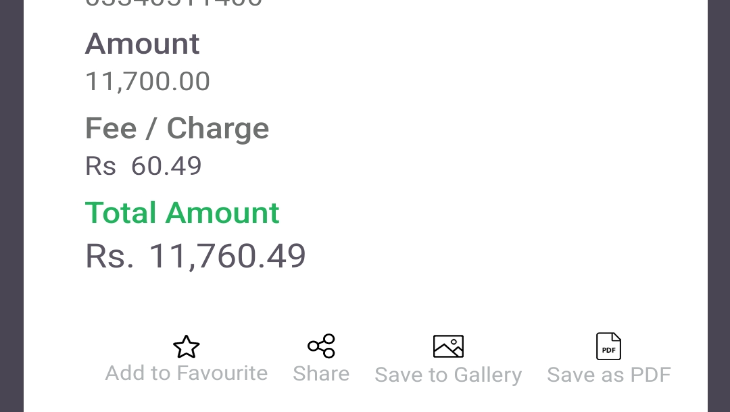Click the Rs prefix before 60.49

click(x=100, y=166)
